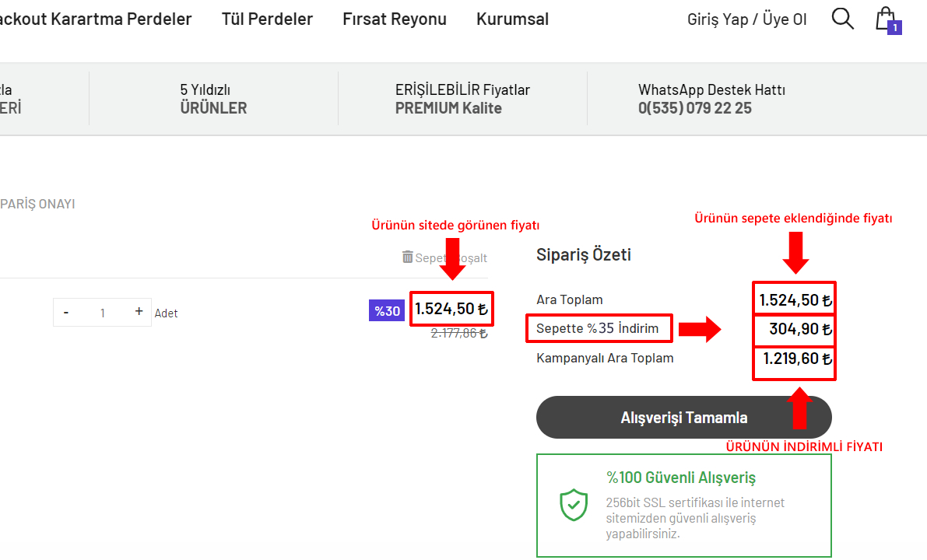
Task: Open the shopping bag cart icon
Action: pyautogui.click(x=885, y=19)
